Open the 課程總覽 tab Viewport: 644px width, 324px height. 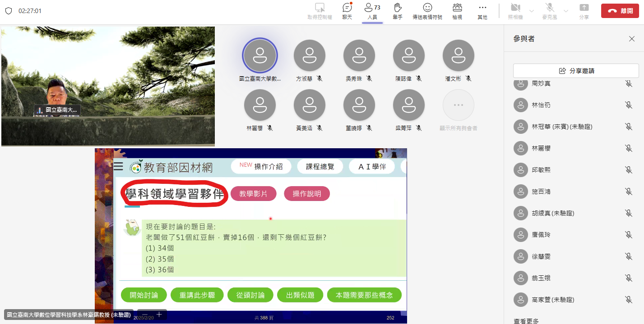[320, 167]
